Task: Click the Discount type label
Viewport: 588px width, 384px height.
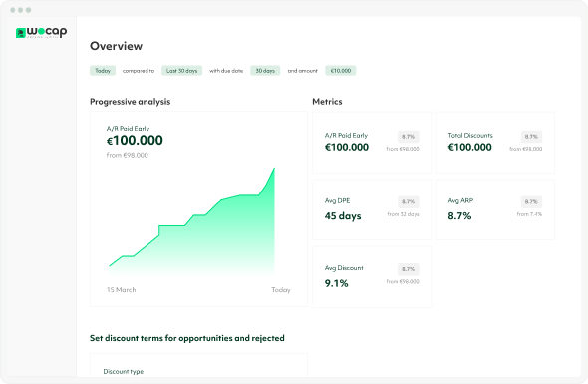Action: point(124,372)
